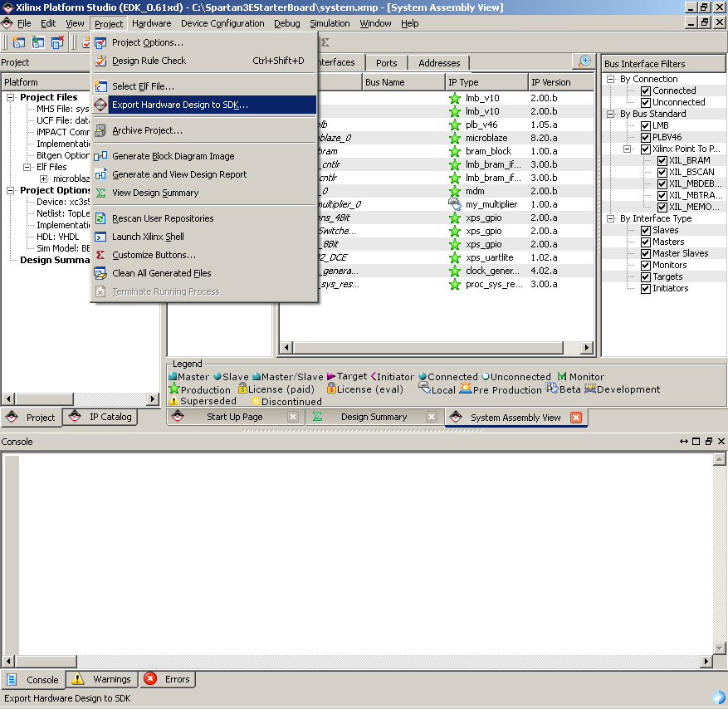Click the Generate Block Diagram Image icon

[x=100, y=156]
